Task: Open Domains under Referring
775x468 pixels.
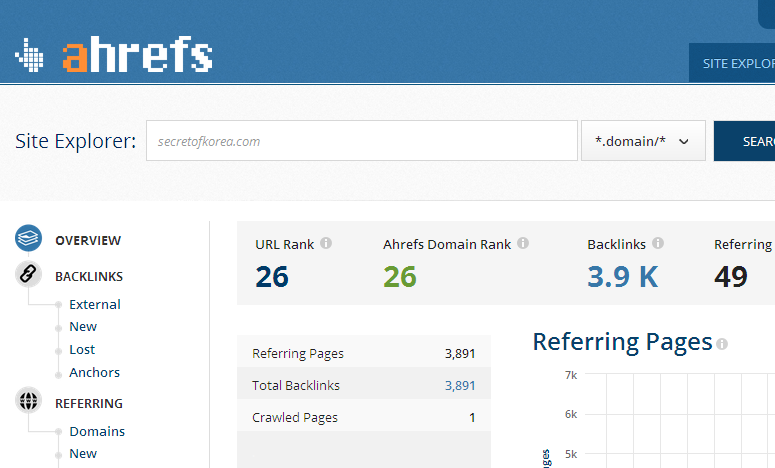Action: tap(97, 431)
